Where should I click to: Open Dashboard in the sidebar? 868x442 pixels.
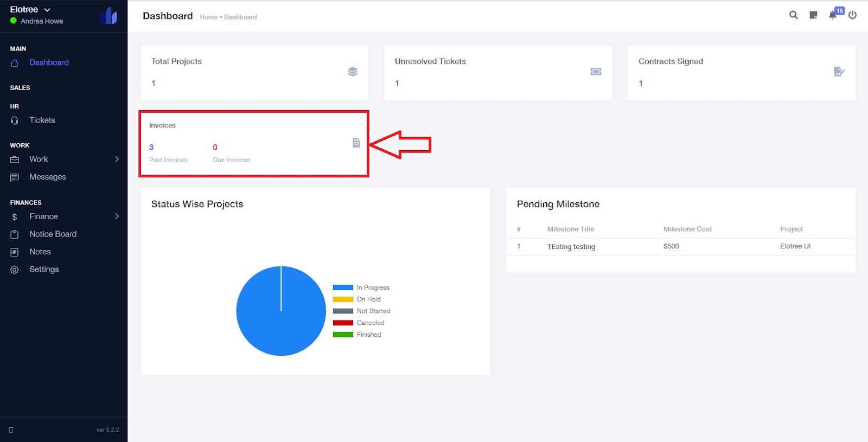49,62
